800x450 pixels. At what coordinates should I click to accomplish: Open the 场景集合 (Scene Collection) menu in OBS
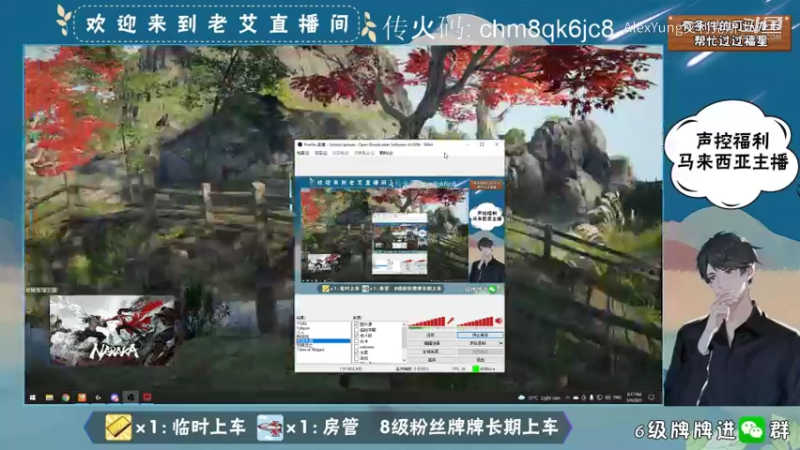[x=364, y=153]
